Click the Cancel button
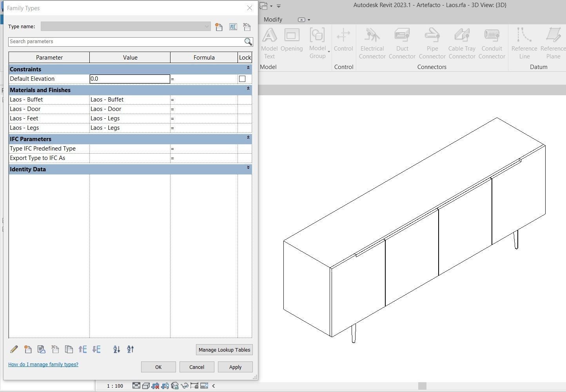The image size is (566, 392). (197, 367)
